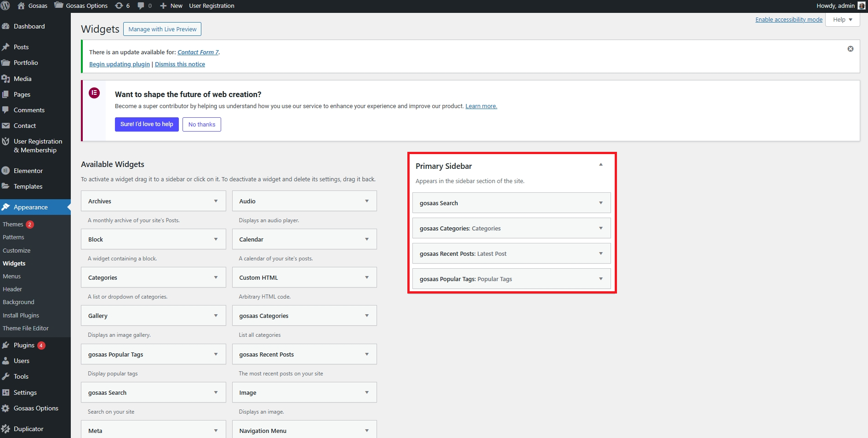The width and height of the screenshot is (868, 438).
Task: Expand the Archives available widget
Action: point(216,201)
